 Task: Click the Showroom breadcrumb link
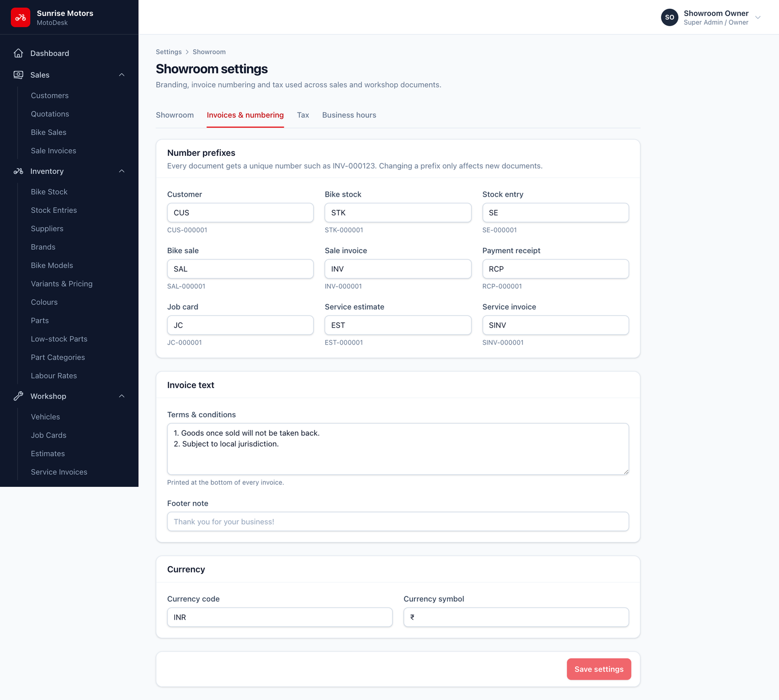[x=209, y=52]
